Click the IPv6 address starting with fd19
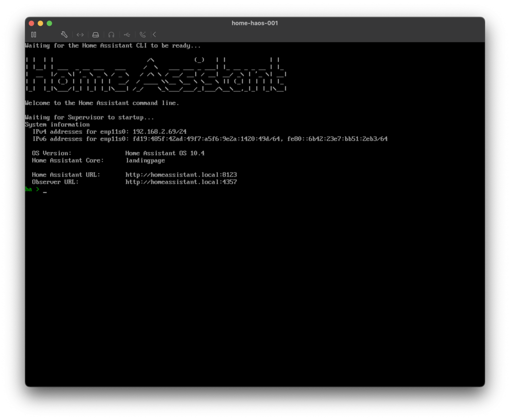The image size is (510, 420). [x=207, y=139]
